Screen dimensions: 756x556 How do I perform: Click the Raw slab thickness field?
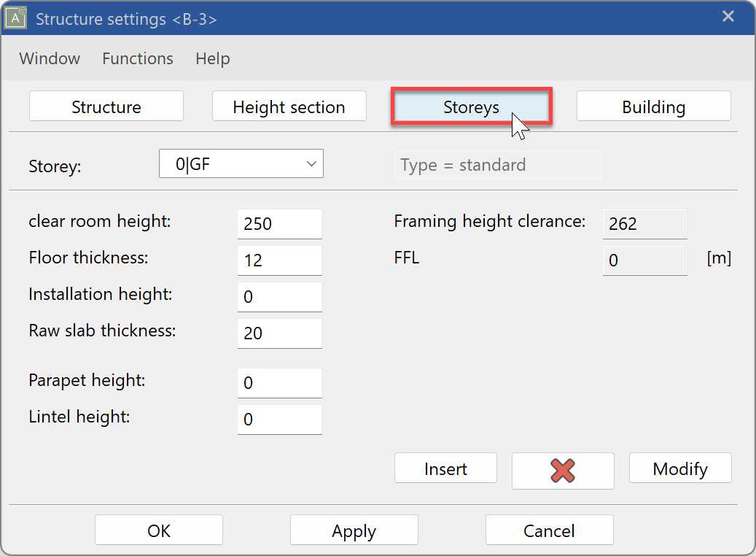(x=279, y=333)
